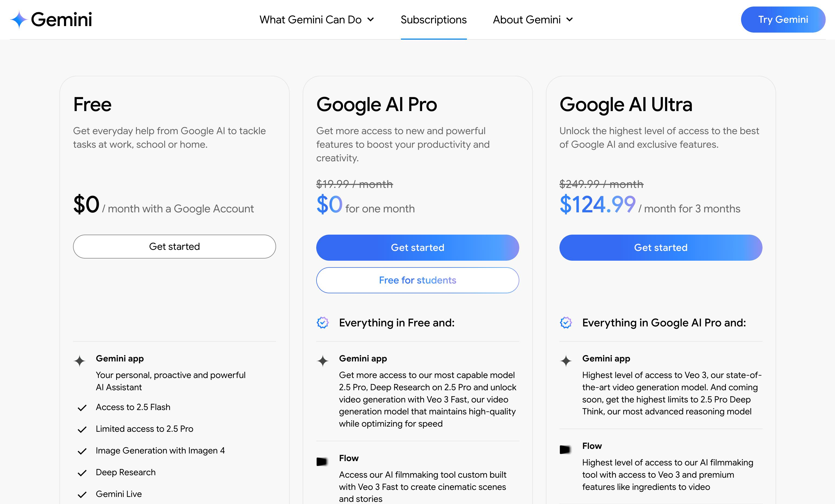Expand the What Gemini Can Do menu

click(x=317, y=20)
